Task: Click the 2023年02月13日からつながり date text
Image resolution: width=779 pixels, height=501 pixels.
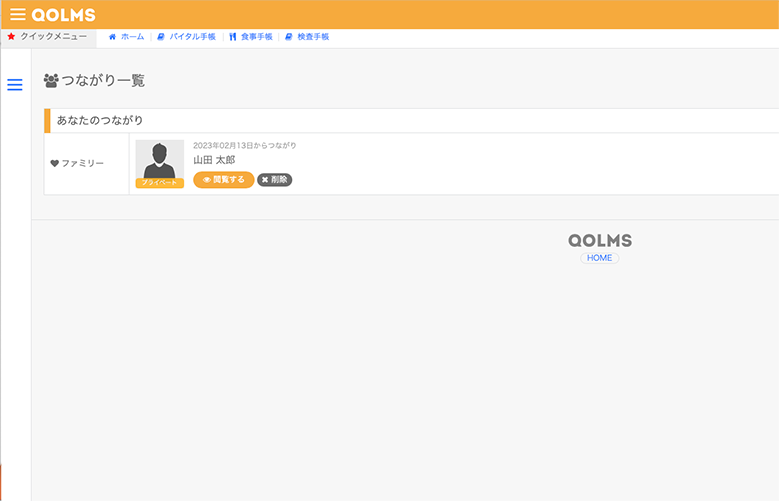Action: point(244,146)
